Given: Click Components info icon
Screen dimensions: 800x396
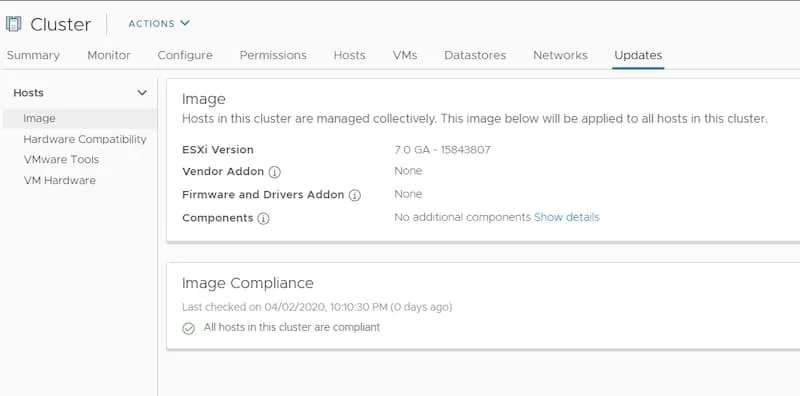Looking at the screenshot, I should 263,219.
